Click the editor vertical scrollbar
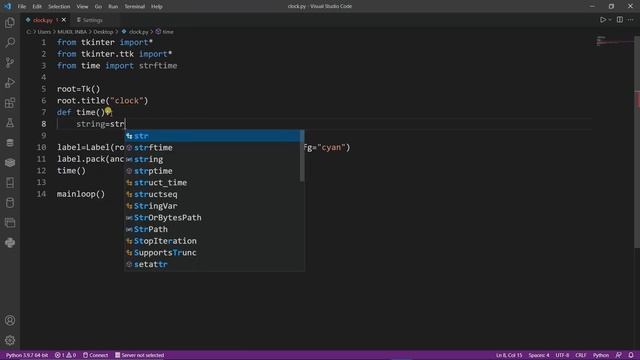This screenshot has width=640, height=360. coord(637,142)
